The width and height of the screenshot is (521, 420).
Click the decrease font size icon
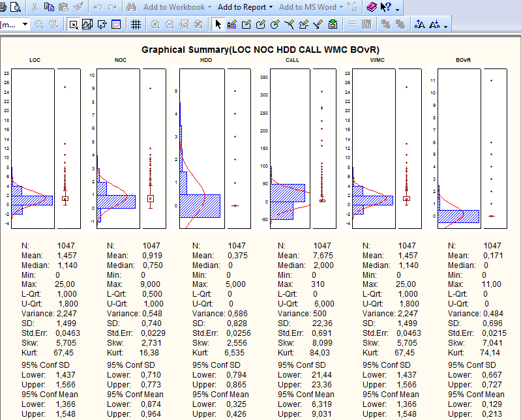click(434, 25)
